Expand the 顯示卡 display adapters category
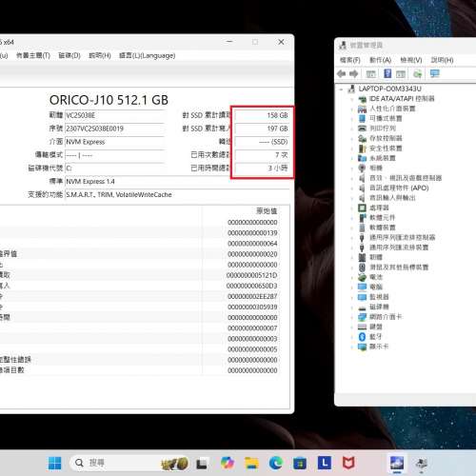Screen dimensions: 476x476 coord(352,347)
